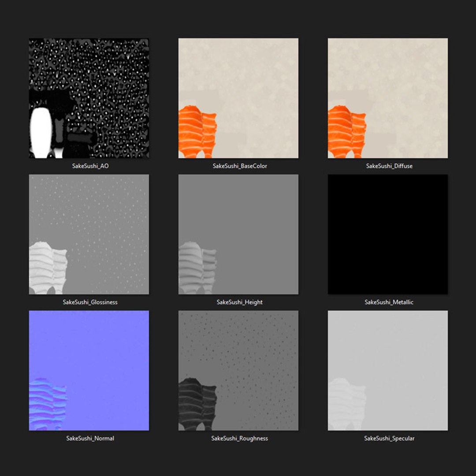
Task: Click the file name SakeSushi_BaseColor
Action: tap(240, 166)
